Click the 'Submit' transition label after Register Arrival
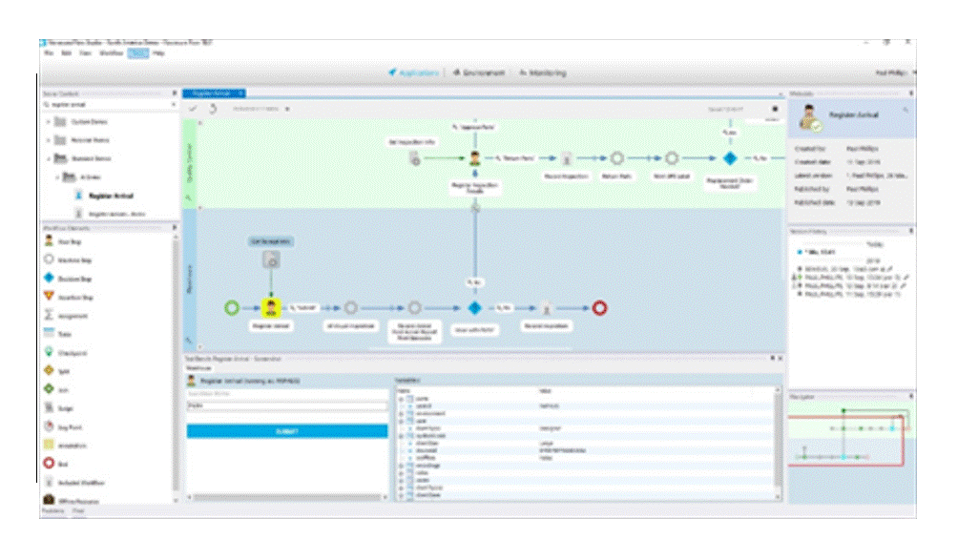 coord(303,308)
